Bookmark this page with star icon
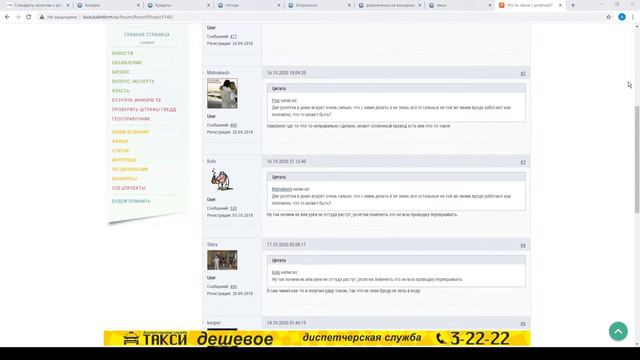This screenshot has height=360, width=640. pos(609,17)
